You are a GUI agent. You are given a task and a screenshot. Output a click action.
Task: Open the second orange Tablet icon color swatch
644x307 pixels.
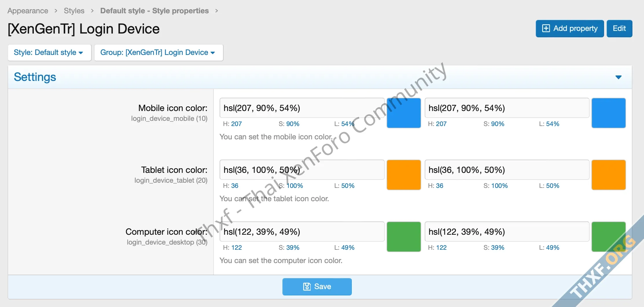tap(608, 175)
